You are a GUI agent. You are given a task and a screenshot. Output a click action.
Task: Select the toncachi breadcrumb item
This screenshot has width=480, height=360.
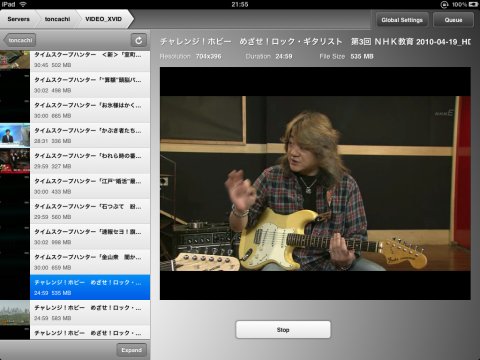tap(57, 19)
